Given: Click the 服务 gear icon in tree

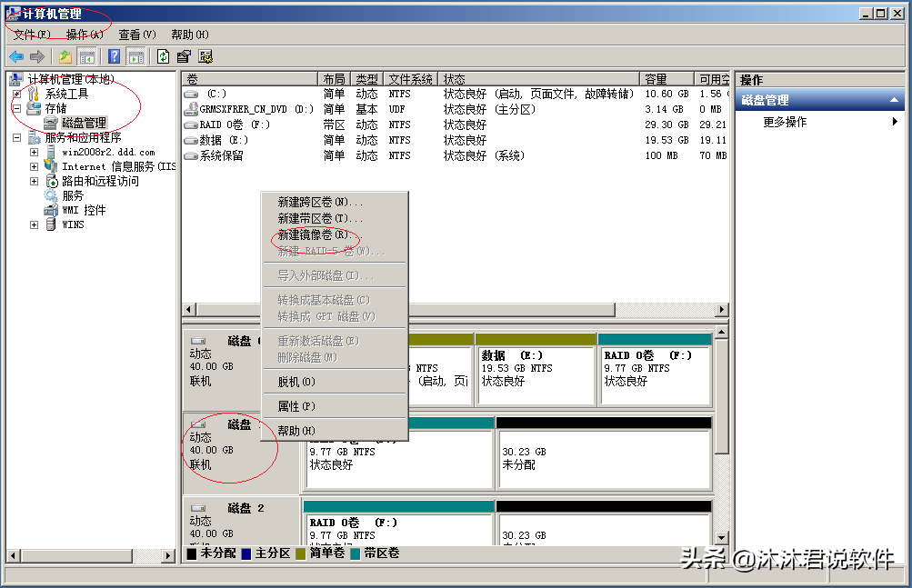Looking at the screenshot, I should pyautogui.click(x=51, y=195).
